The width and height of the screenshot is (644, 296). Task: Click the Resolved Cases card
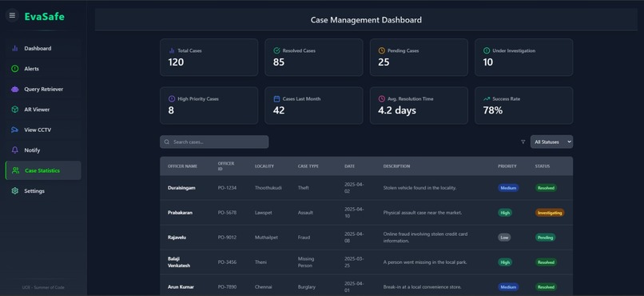(x=314, y=57)
